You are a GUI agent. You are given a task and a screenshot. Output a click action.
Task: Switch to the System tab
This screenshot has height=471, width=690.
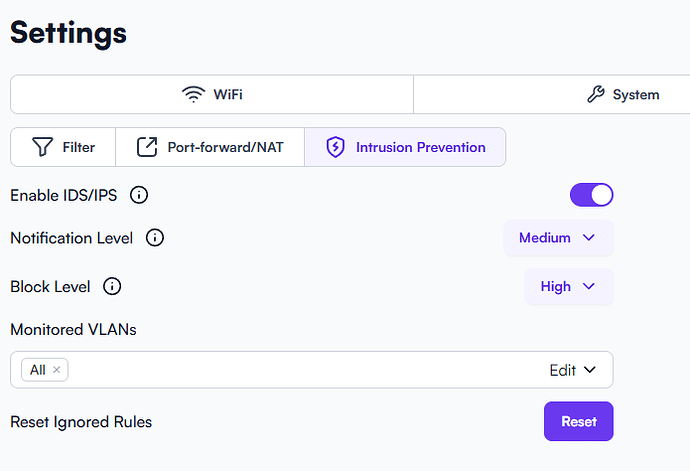coord(552,94)
